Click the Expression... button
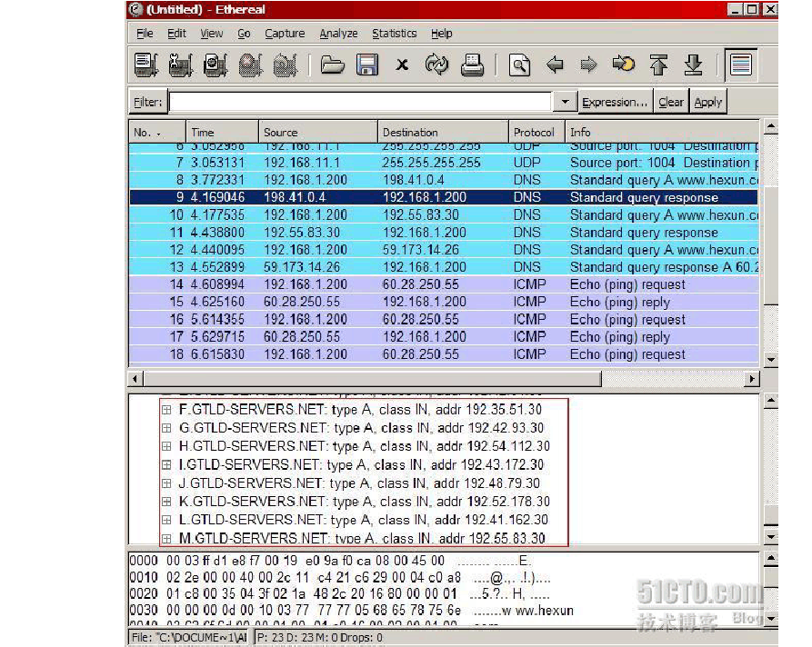 click(615, 102)
